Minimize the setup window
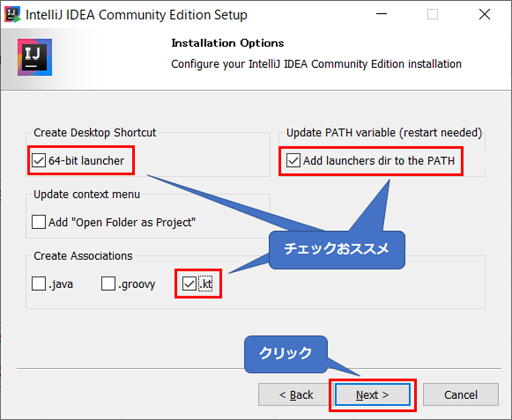 click(381, 14)
